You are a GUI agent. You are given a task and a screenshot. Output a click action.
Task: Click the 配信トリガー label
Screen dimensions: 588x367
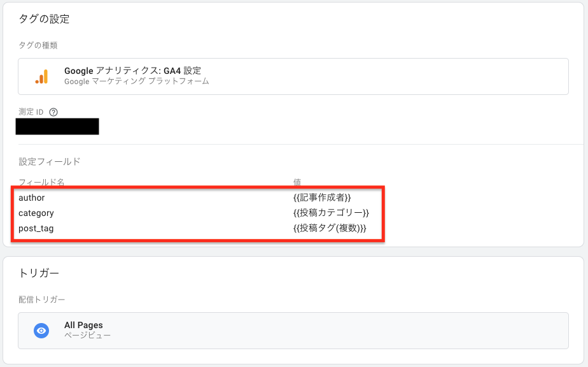(41, 299)
